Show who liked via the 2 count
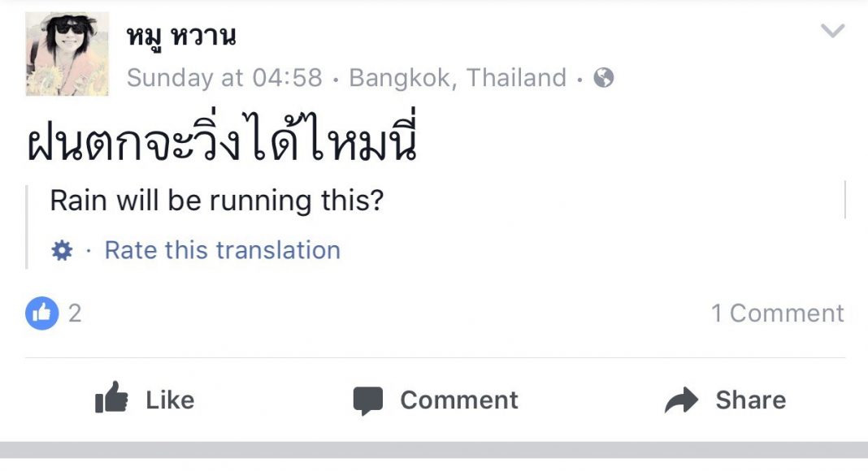Viewport: 868px width, 471px height. [75, 313]
